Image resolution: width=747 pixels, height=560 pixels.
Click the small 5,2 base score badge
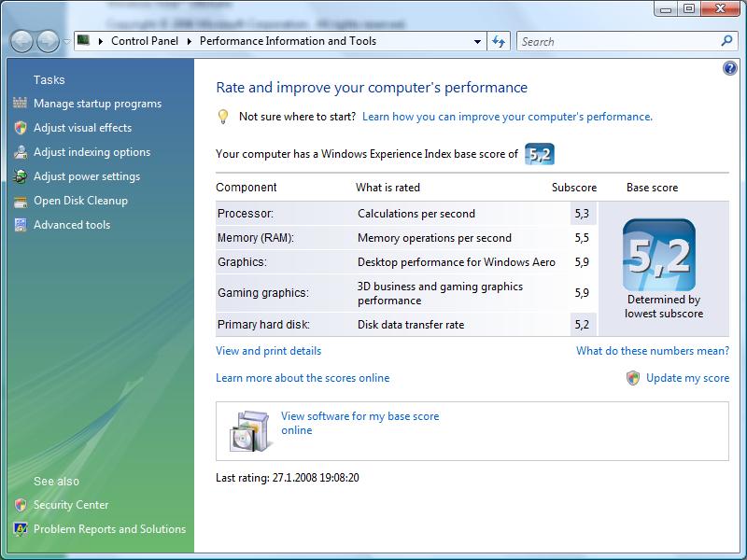click(540, 154)
